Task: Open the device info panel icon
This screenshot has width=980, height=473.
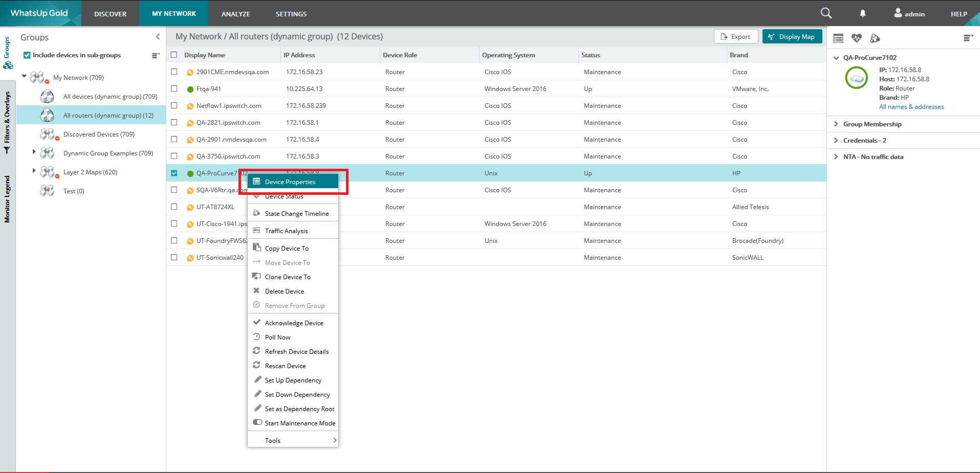Action: coord(838,38)
